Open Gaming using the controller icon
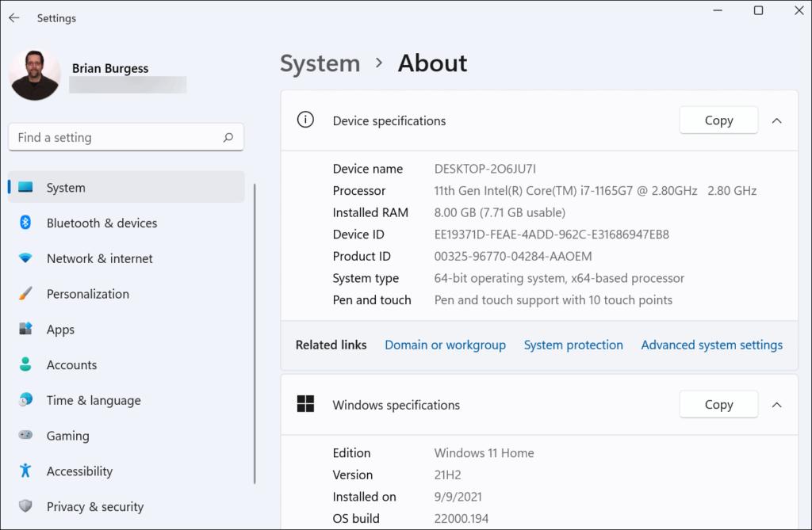 [x=25, y=435]
